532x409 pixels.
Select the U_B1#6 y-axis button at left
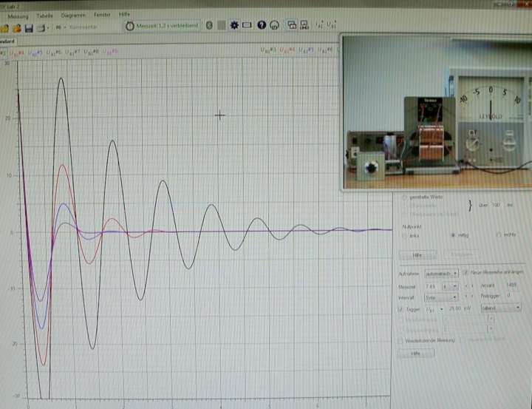point(54,53)
